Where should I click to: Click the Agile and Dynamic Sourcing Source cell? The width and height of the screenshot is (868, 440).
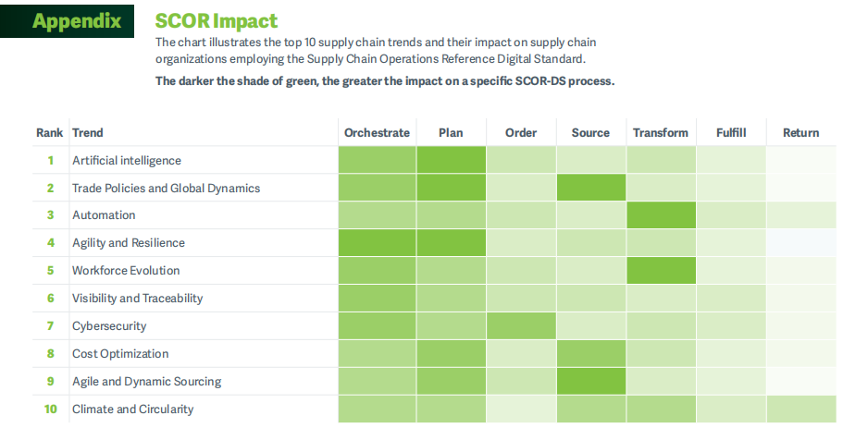pyautogui.click(x=590, y=381)
